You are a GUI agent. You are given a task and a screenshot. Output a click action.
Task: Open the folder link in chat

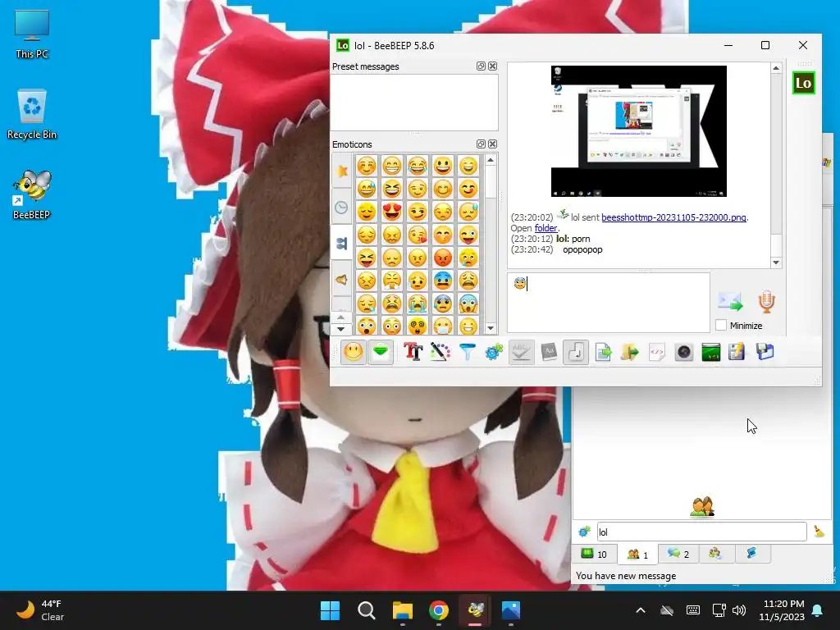[x=546, y=228]
